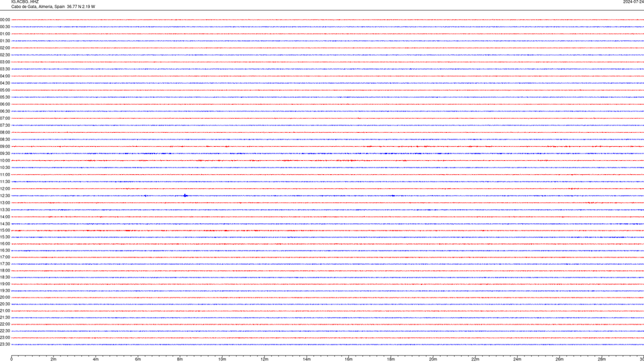Select the '14m' axis tick label

pos(307,359)
